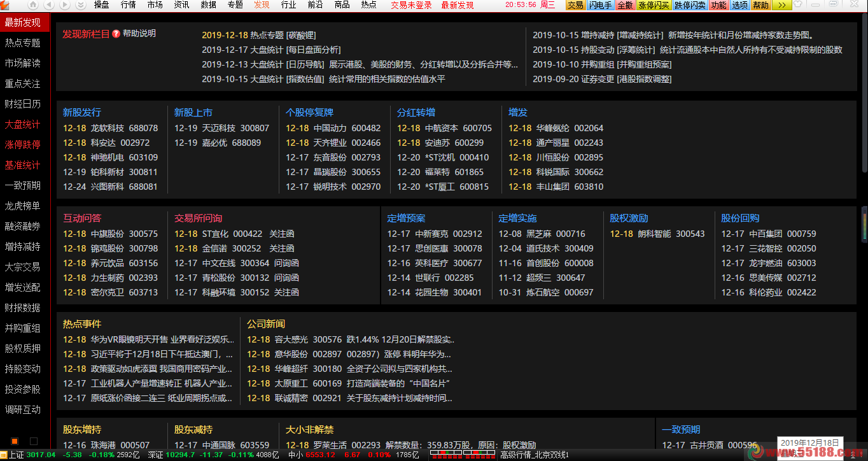
Task: Open the 数据 menu
Action: (208, 5)
